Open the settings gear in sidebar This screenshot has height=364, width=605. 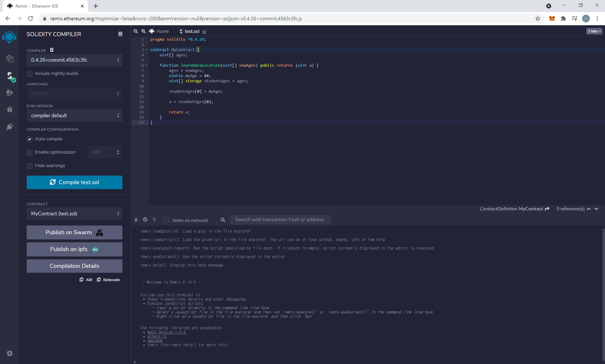click(9, 353)
